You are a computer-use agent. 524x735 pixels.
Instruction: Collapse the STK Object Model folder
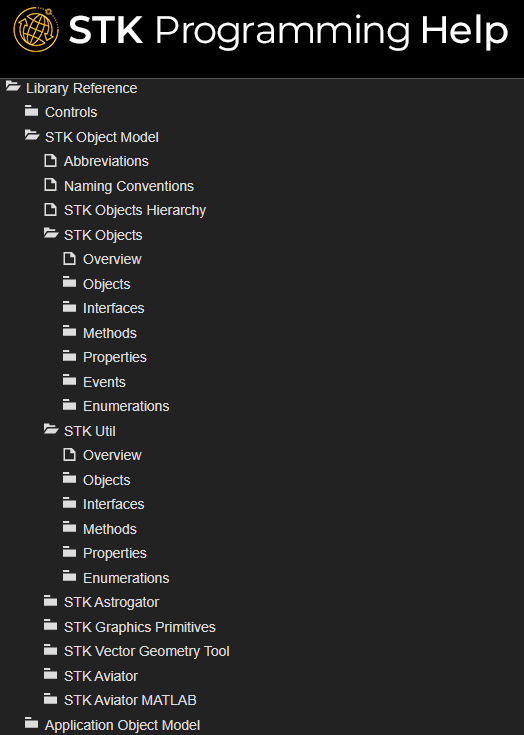pos(32,135)
